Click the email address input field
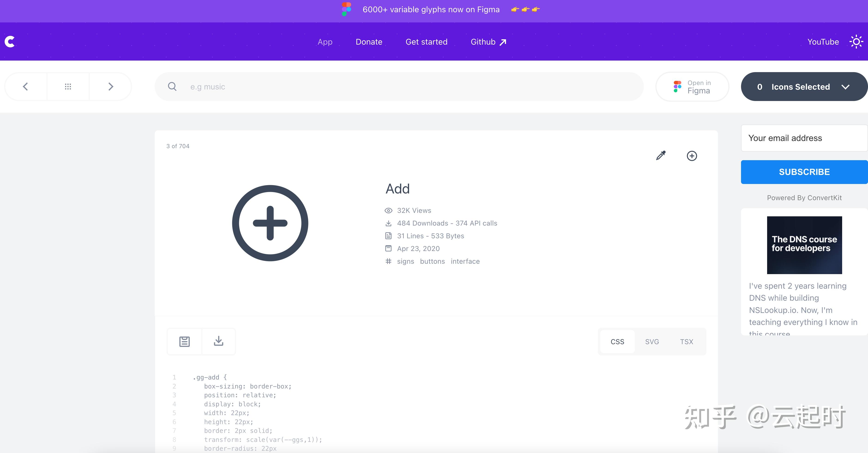The height and width of the screenshot is (453, 868). click(804, 138)
